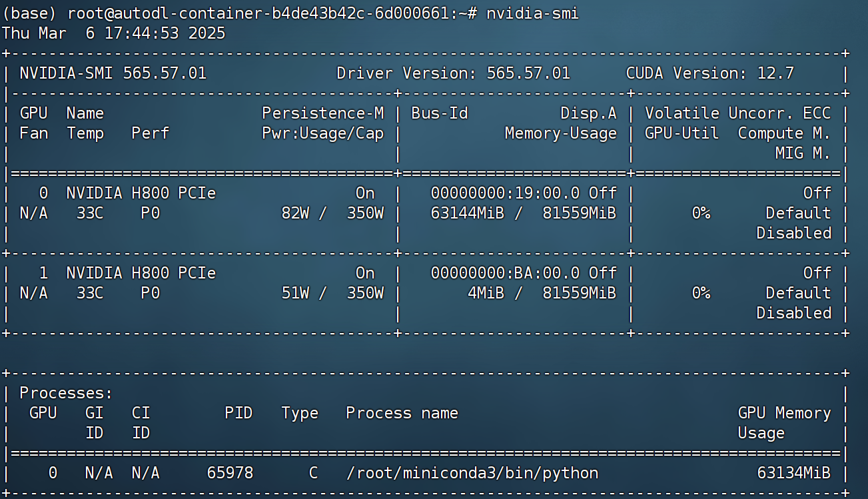The image size is (868, 499).
Task: Click the CUDA Version 12.7 text
Action: (x=710, y=73)
